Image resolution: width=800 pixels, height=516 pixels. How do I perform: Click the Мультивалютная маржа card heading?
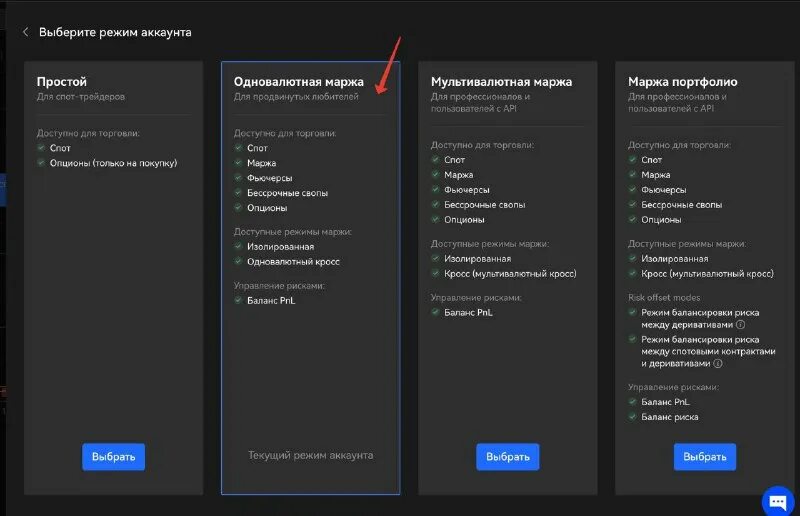[501, 82]
